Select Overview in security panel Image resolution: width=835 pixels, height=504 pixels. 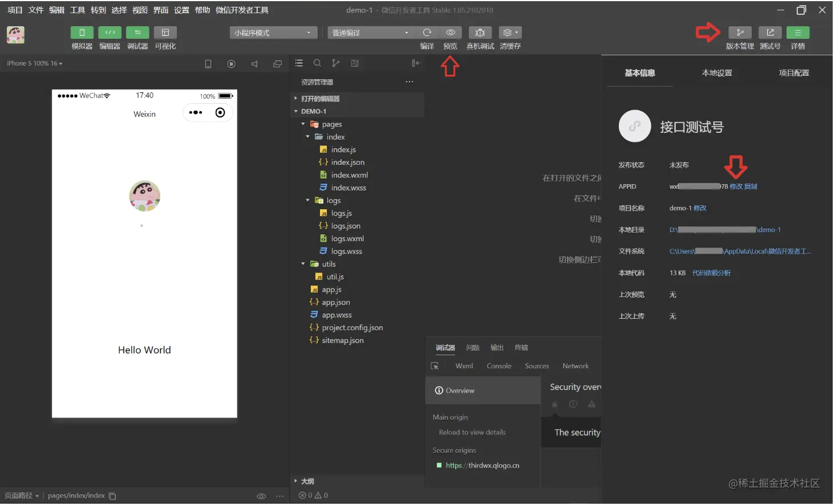(x=483, y=391)
